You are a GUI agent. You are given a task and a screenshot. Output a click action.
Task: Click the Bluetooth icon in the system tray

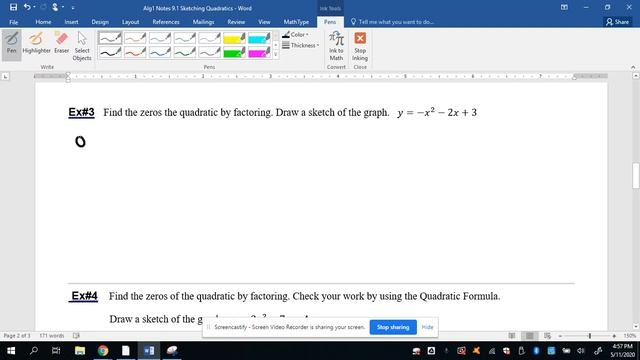536,351
